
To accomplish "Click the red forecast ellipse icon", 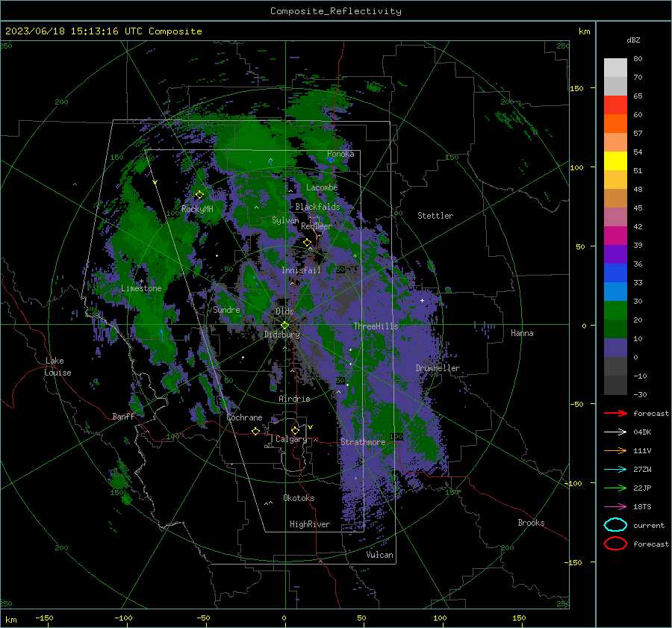I will tap(615, 544).
